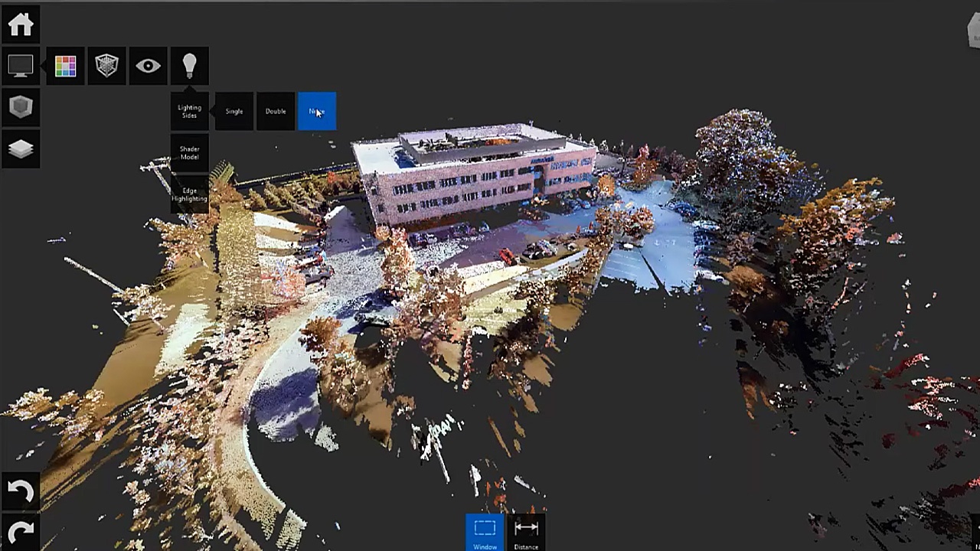Click the Undo arrow

tap(21, 491)
